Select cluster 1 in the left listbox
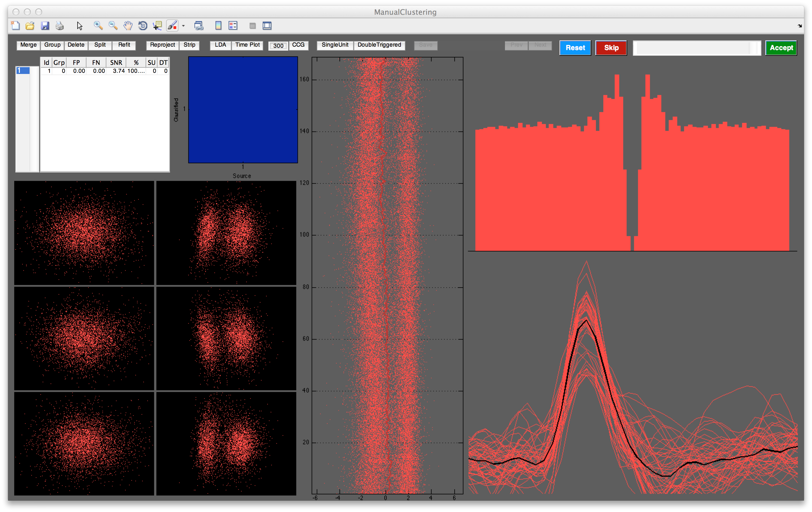The width and height of the screenshot is (812, 512). coord(23,71)
